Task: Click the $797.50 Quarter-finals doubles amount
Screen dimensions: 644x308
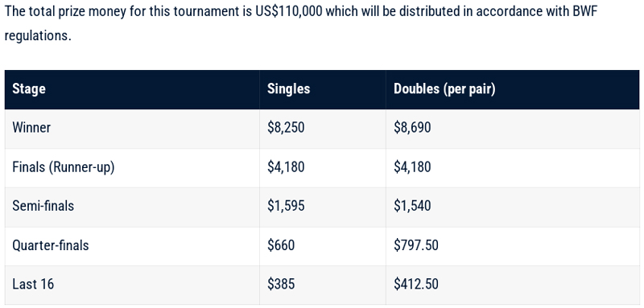Action: coord(416,245)
